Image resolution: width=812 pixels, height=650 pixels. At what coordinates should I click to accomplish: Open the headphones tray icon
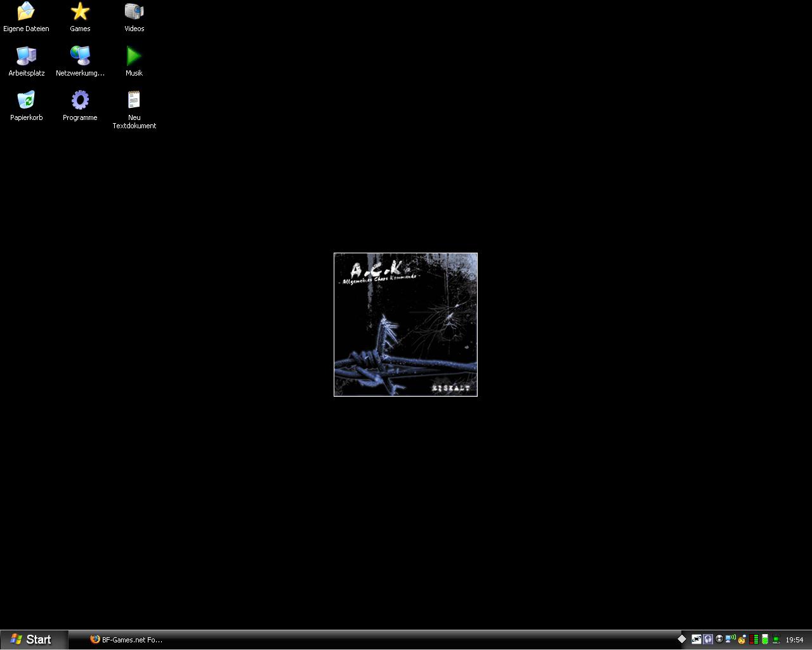[x=708, y=639]
